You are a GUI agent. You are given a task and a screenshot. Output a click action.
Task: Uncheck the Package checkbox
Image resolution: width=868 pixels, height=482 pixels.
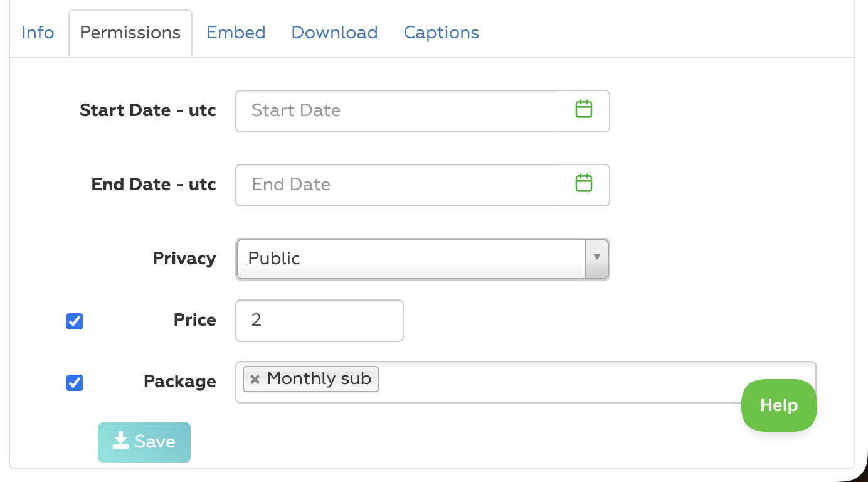coord(75,382)
